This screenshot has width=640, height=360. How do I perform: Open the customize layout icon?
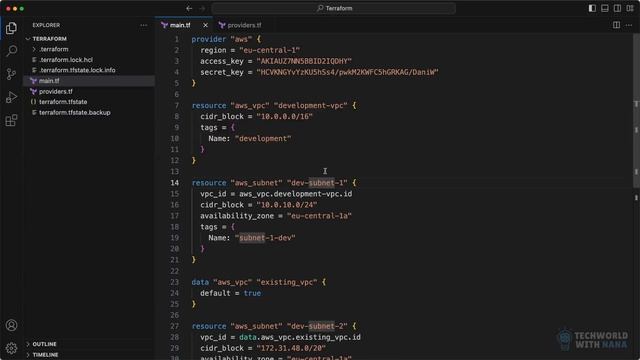click(630, 8)
